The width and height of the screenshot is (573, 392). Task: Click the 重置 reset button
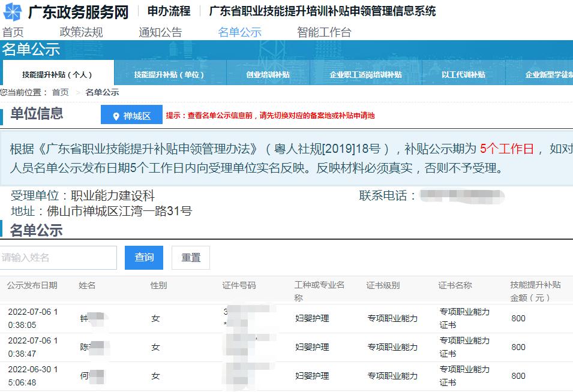(x=190, y=257)
